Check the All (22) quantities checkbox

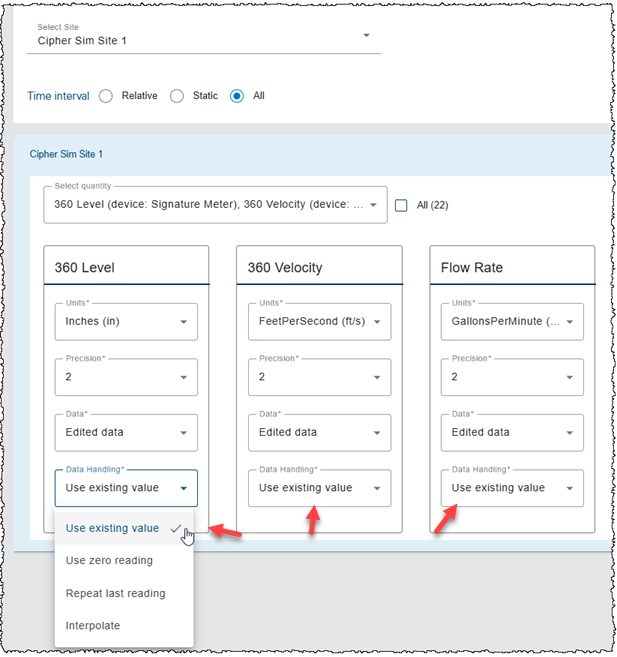[x=401, y=205]
